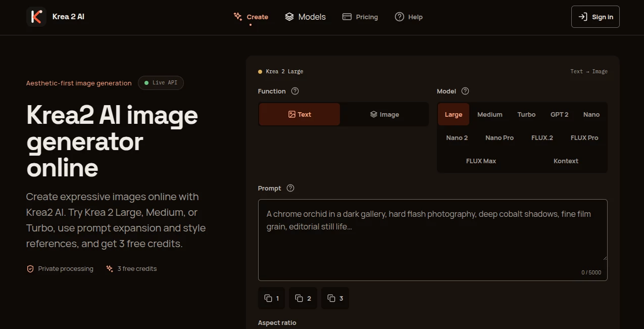644x329 pixels.
Task: Click the 'Aesthetic-first image generation' tagline
Action: pyautogui.click(x=79, y=83)
